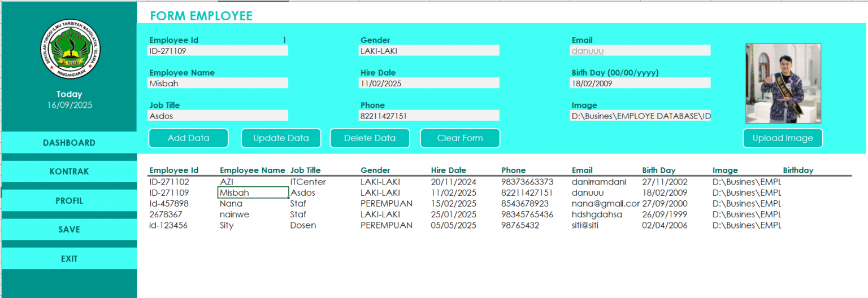
Task: Click the Email field link danuuu
Action: coord(588,51)
